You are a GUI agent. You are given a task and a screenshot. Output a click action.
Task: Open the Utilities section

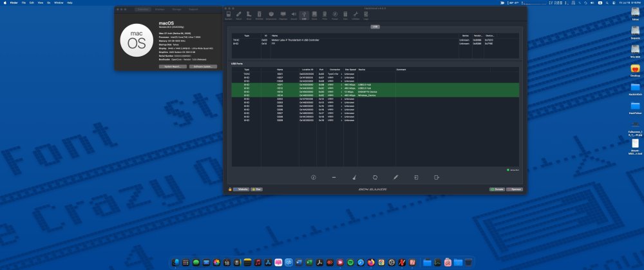pos(355,15)
